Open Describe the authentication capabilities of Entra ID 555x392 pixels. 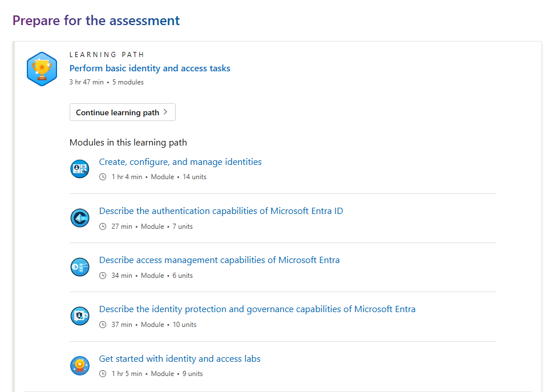pyautogui.click(x=221, y=211)
